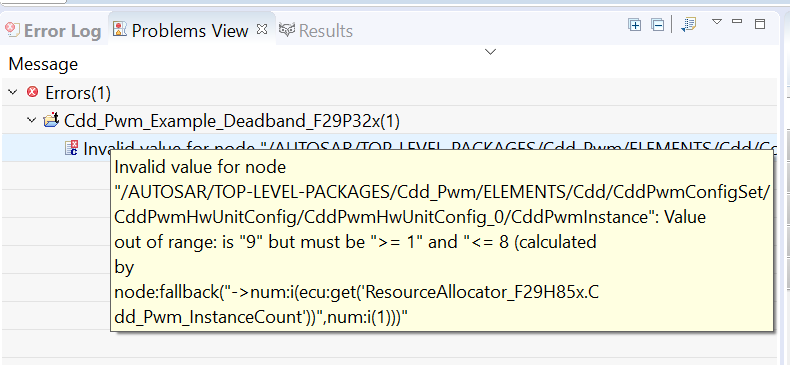Select the Problems View tab
The image size is (790, 365).
[181, 31]
